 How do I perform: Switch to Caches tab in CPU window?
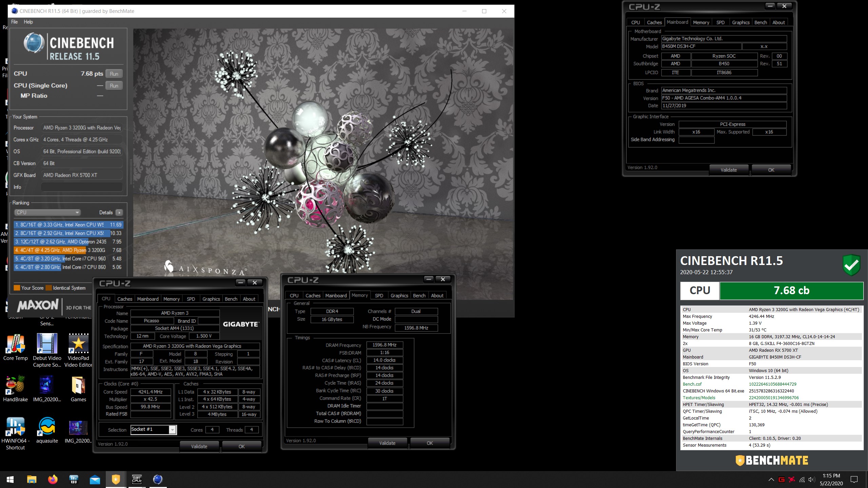click(x=125, y=299)
